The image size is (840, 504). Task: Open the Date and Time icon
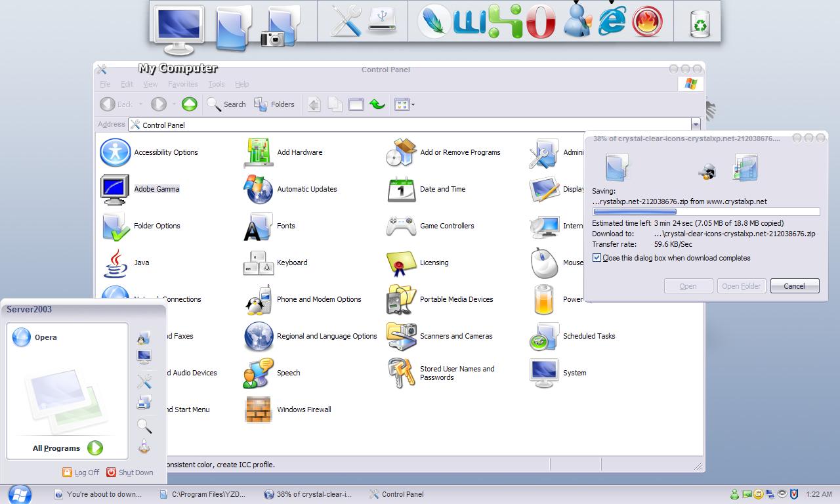[x=401, y=189]
